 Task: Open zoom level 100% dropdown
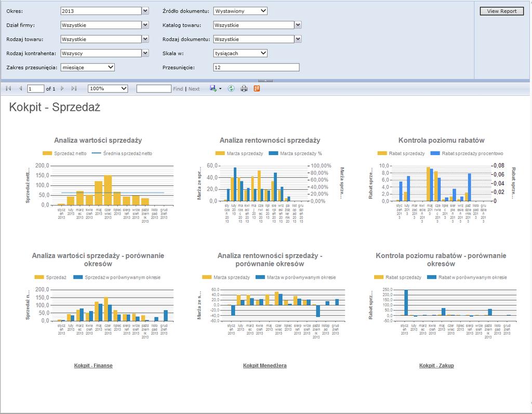click(108, 88)
